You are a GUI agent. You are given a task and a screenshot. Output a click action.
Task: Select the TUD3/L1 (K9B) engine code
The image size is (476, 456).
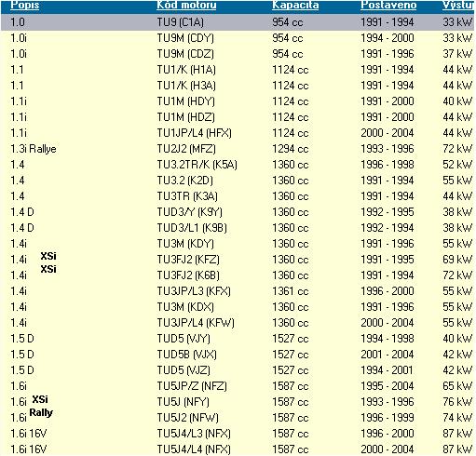tap(192, 228)
